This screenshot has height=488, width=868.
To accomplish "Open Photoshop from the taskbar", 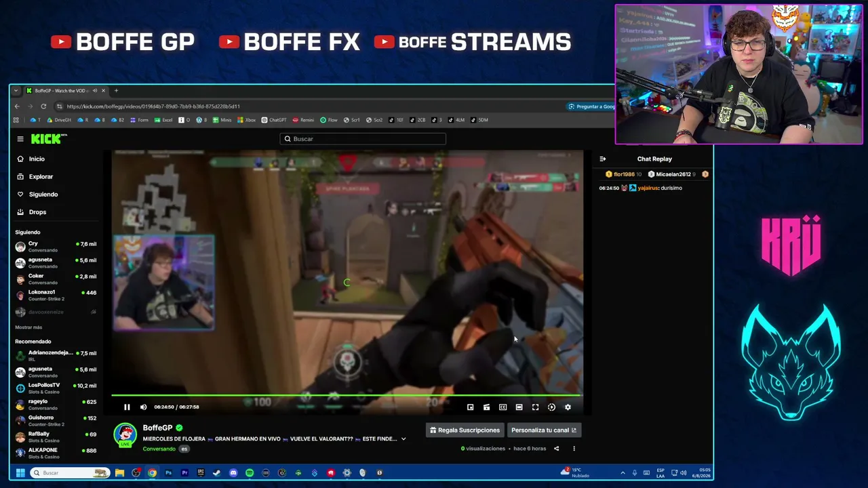I will pyautogui.click(x=168, y=473).
